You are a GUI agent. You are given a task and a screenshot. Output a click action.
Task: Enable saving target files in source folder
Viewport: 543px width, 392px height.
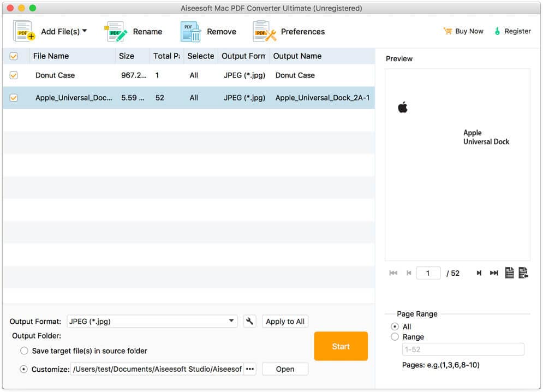click(23, 351)
